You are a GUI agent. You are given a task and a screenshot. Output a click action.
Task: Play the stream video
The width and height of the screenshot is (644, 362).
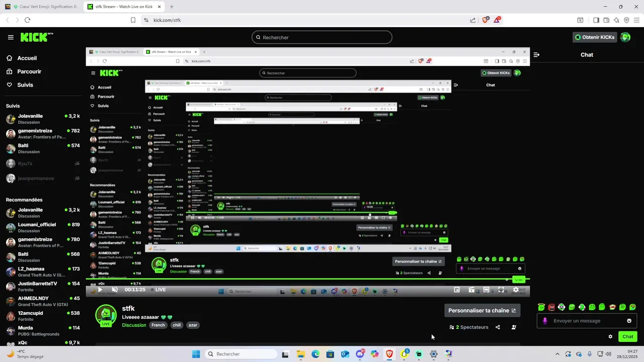click(100, 290)
